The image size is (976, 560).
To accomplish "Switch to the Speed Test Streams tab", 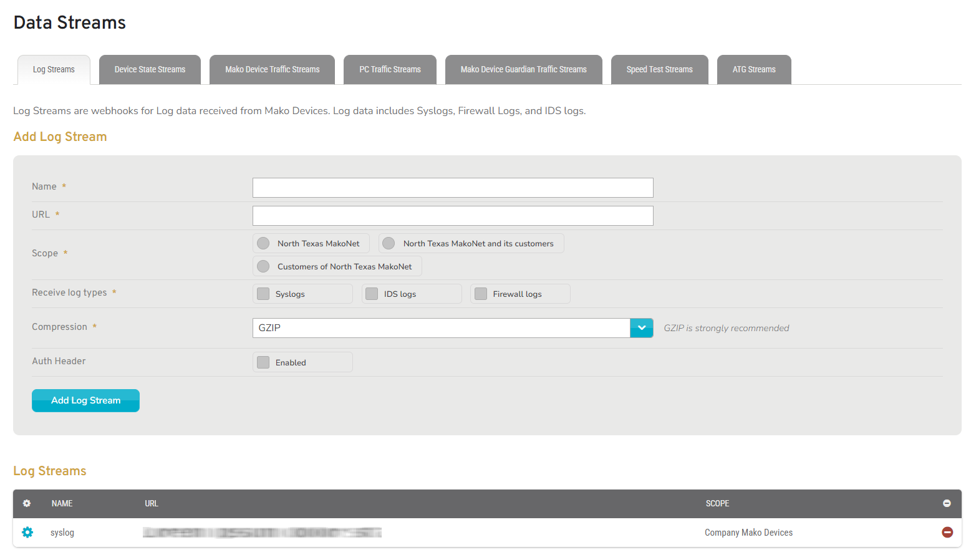I will (x=659, y=69).
